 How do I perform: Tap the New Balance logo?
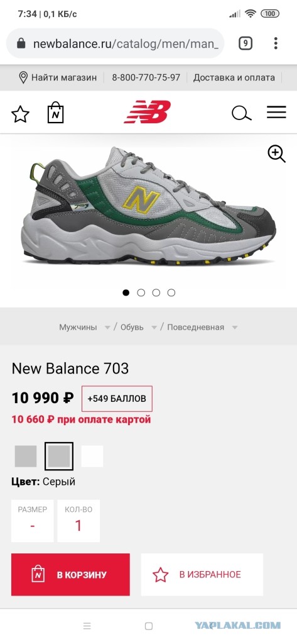148,112
